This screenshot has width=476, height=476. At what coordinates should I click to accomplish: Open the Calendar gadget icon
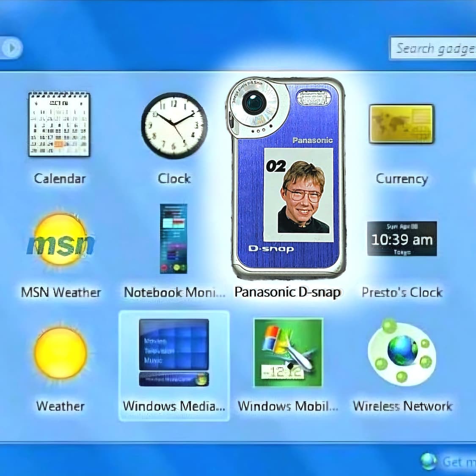pyautogui.click(x=59, y=124)
